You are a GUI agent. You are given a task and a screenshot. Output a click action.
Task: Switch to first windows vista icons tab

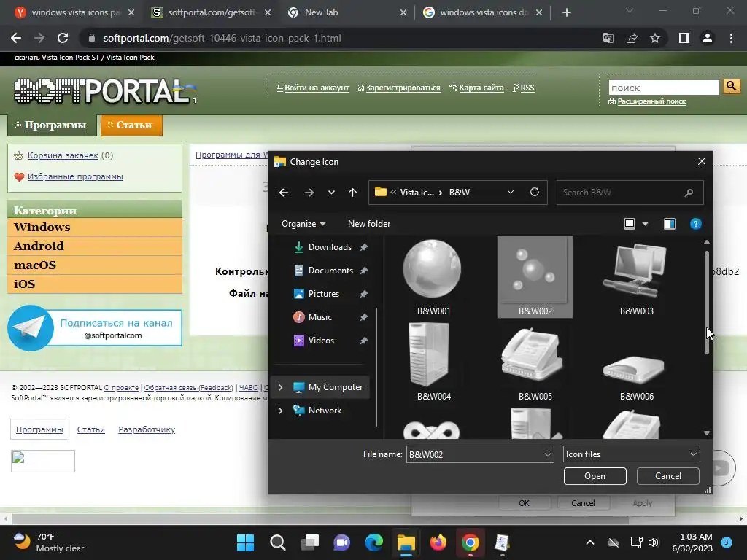click(x=75, y=12)
